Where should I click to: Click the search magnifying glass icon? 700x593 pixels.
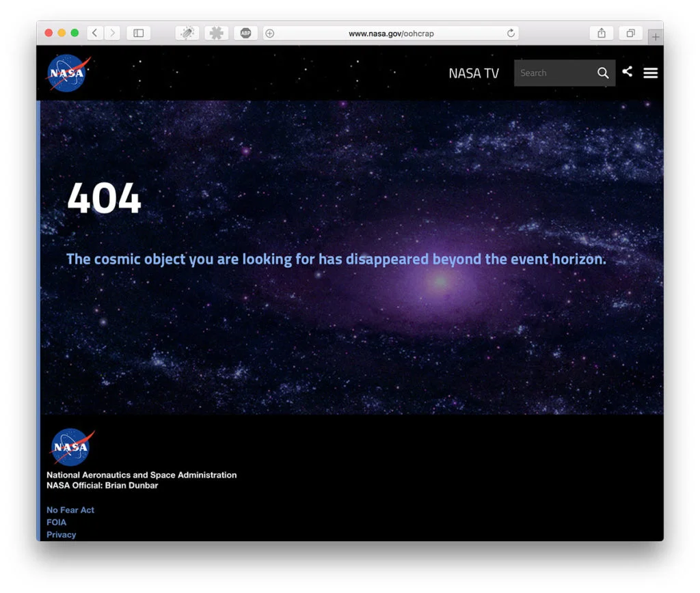602,73
